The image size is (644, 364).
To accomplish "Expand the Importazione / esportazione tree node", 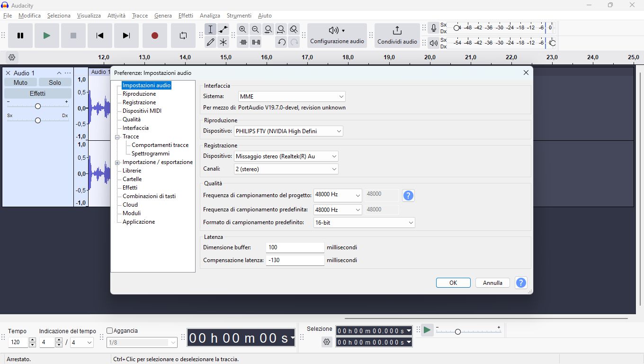I will (x=117, y=163).
